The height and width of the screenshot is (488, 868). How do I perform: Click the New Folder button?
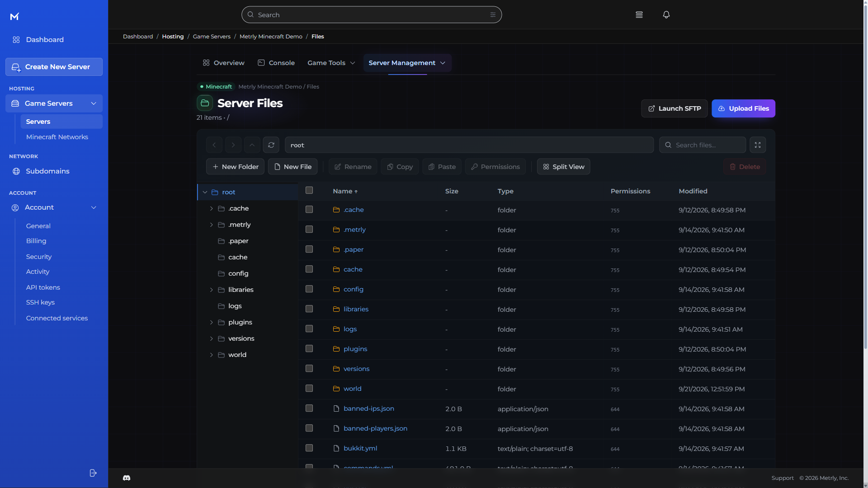point(235,167)
